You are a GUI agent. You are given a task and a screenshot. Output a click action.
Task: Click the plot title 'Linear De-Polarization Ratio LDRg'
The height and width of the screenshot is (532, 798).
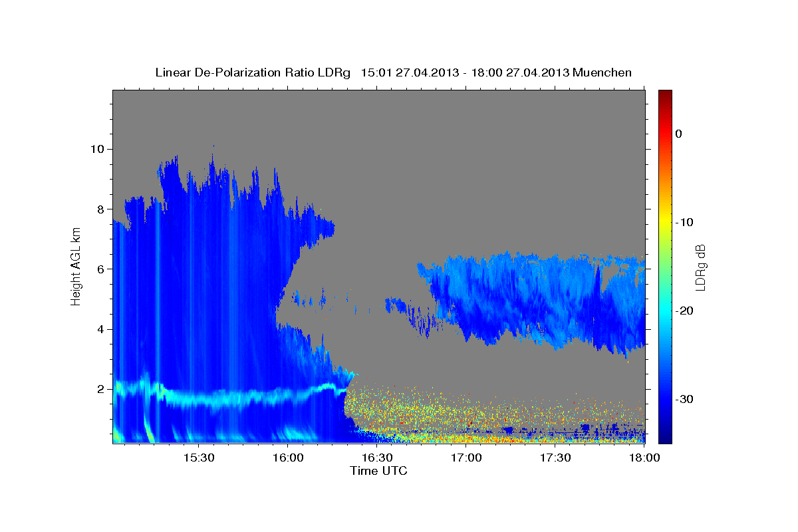coord(252,72)
